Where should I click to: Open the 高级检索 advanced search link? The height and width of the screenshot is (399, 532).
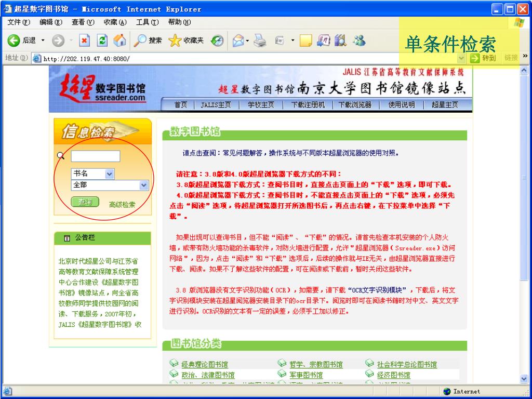[x=122, y=205]
